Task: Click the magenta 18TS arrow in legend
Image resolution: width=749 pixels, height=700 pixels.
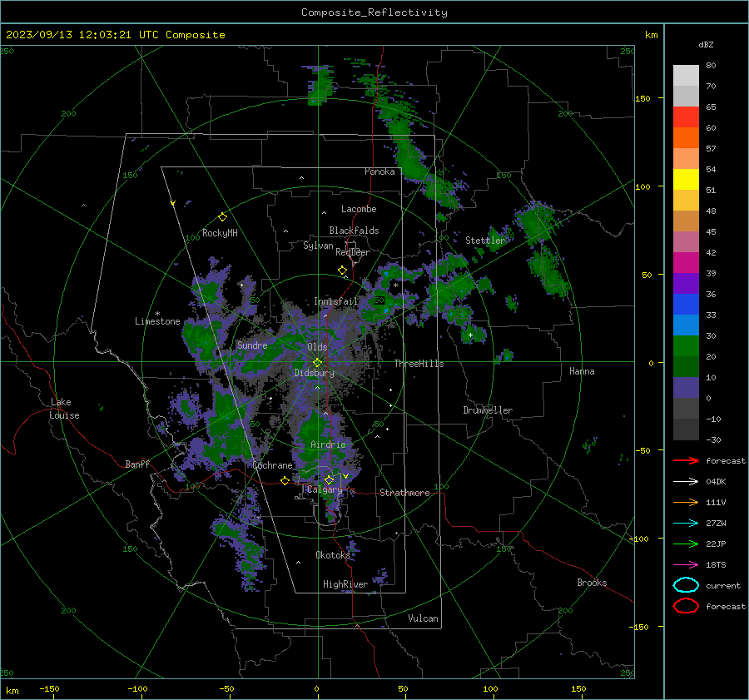Action: pos(686,565)
